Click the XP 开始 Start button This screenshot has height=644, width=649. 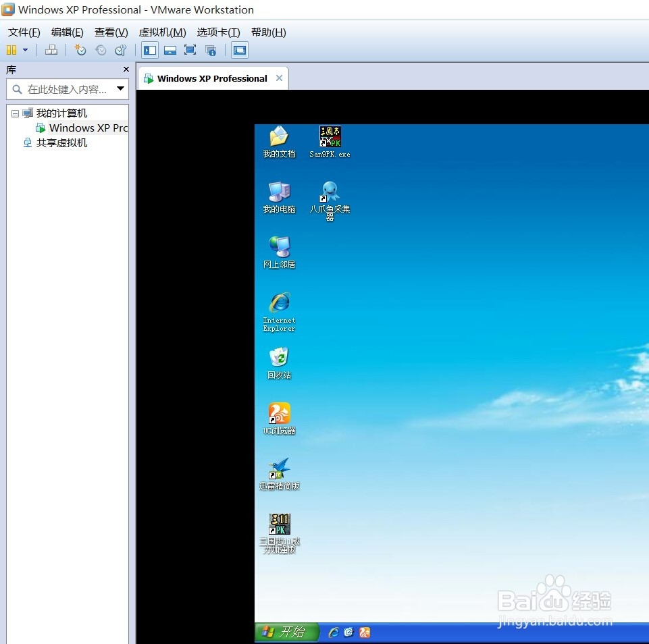286,632
